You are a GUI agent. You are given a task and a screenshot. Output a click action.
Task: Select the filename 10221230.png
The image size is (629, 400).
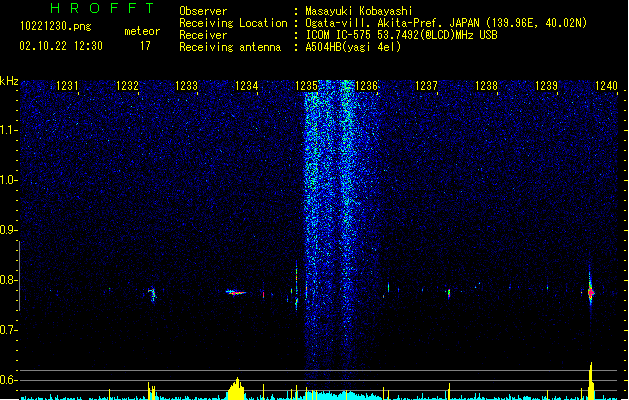pos(56,26)
